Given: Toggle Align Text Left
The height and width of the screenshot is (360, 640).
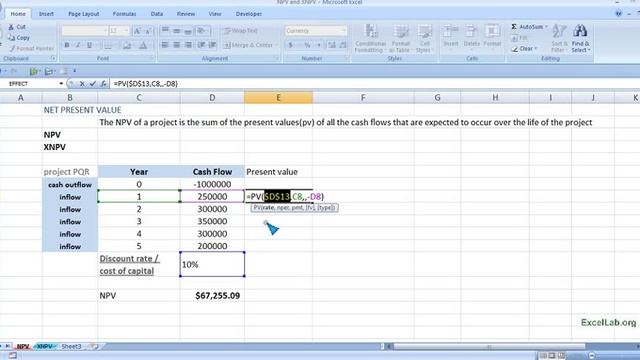Looking at the screenshot, I should (x=165, y=45).
